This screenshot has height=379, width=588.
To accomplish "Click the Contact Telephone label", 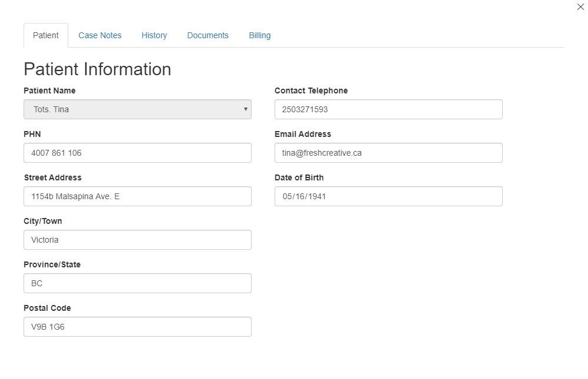I will [311, 90].
